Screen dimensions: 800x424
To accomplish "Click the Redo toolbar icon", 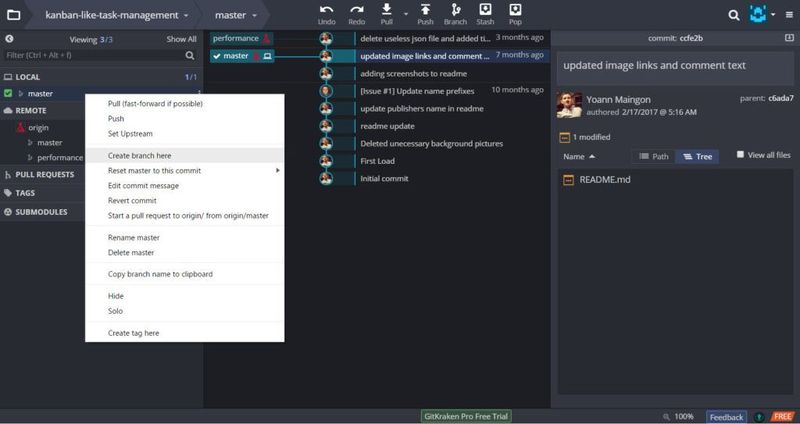I will 355,12.
